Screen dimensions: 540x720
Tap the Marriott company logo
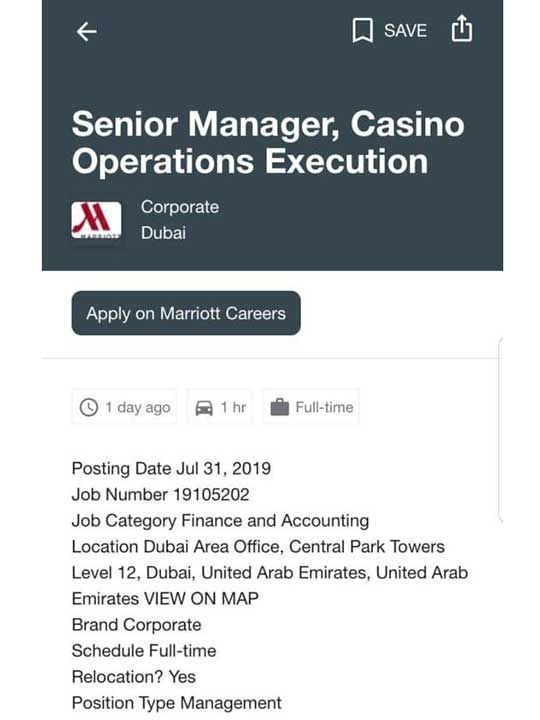pos(96,220)
